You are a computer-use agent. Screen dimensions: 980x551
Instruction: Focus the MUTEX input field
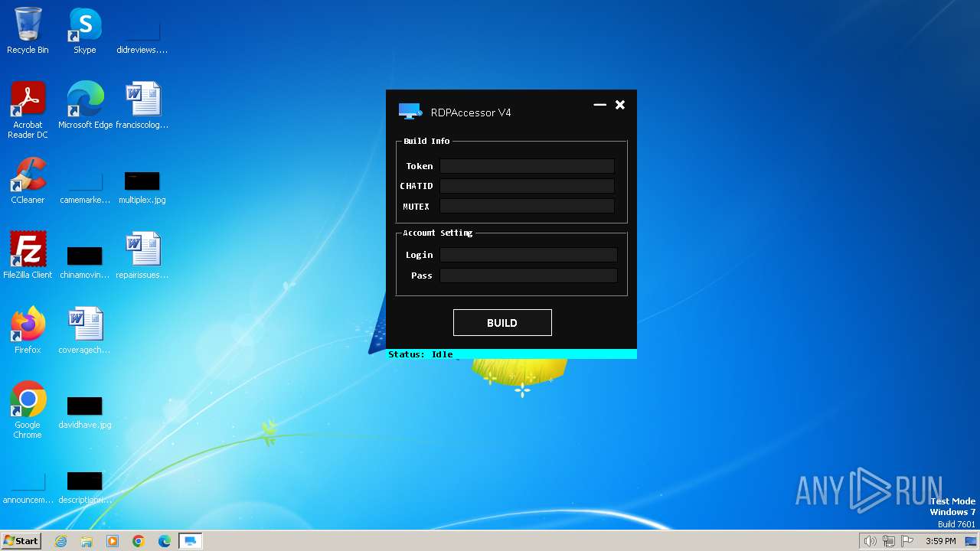[527, 206]
